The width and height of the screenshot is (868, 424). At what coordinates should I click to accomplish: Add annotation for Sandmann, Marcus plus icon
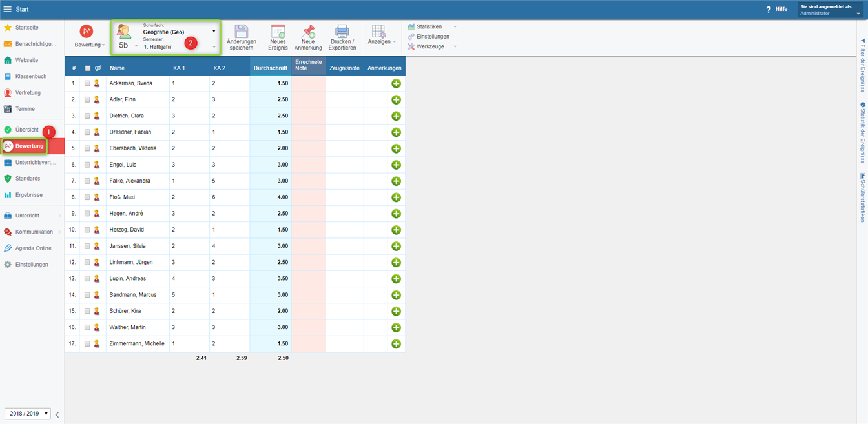(396, 295)
